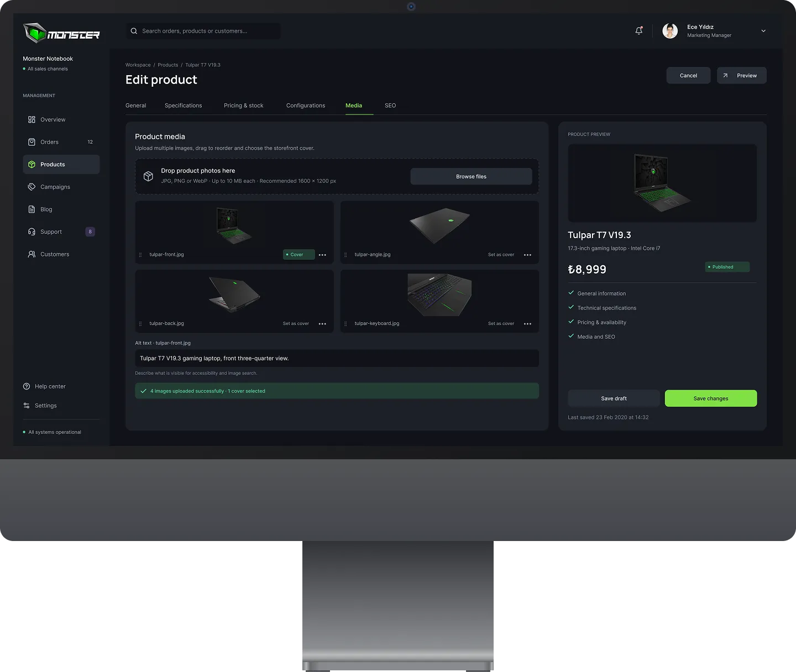This screenshot has height=672, width=796.
Task: Open more options for tulpar-keyboard.jpg
Action: [527, 324]
